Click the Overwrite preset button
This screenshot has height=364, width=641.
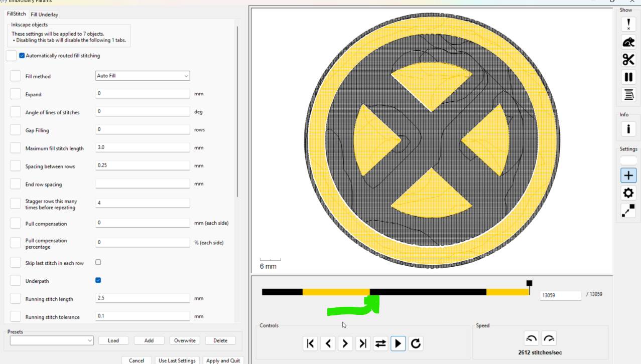pyautogui.click(x=185, y=340)
